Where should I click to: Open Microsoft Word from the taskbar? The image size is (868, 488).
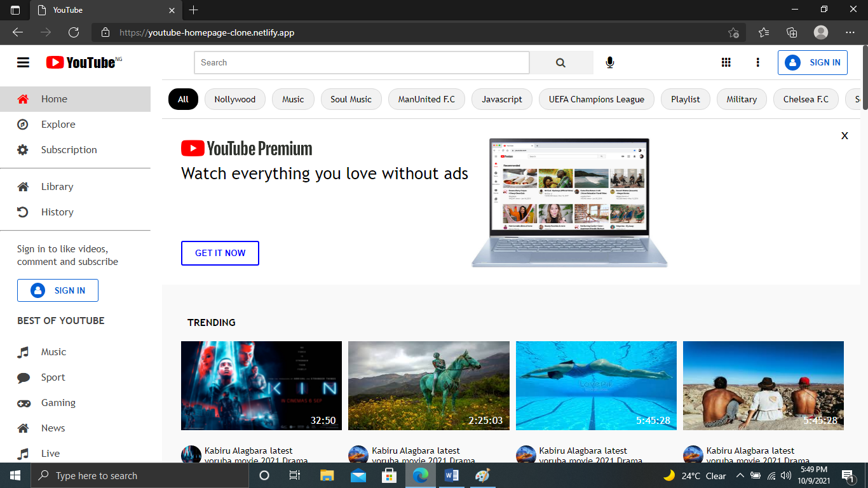452,475
